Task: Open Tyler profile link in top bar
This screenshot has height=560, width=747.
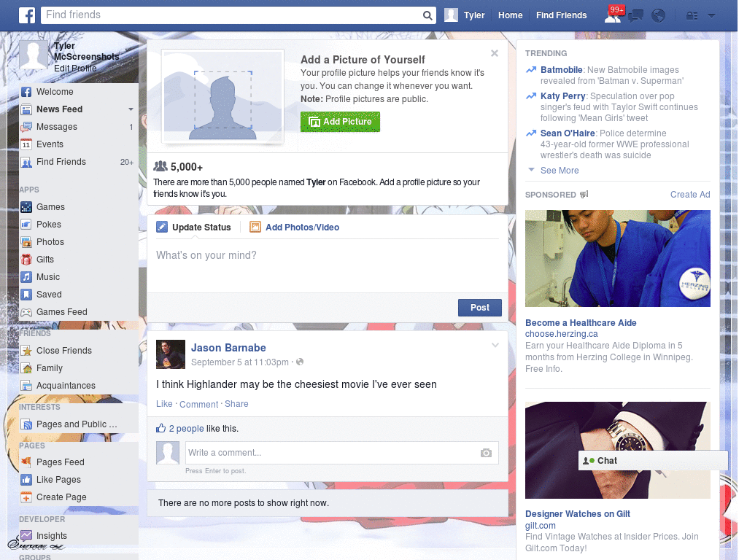Action: tap(474, 15)
